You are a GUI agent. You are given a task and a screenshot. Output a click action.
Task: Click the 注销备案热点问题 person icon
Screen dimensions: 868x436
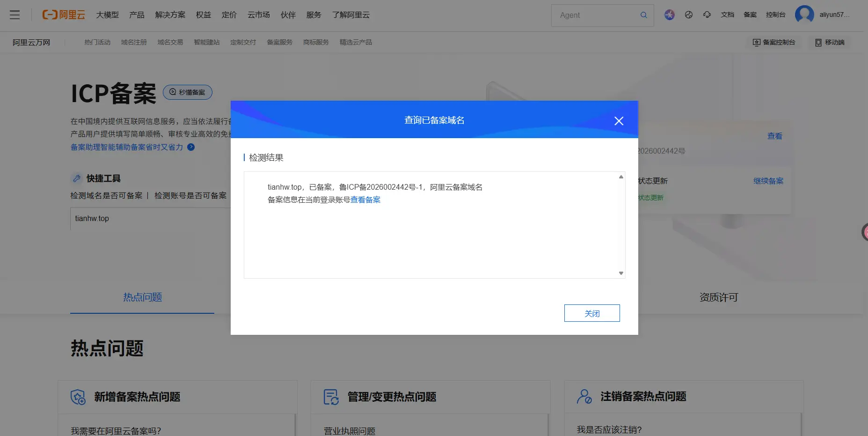tap(584, 397)
